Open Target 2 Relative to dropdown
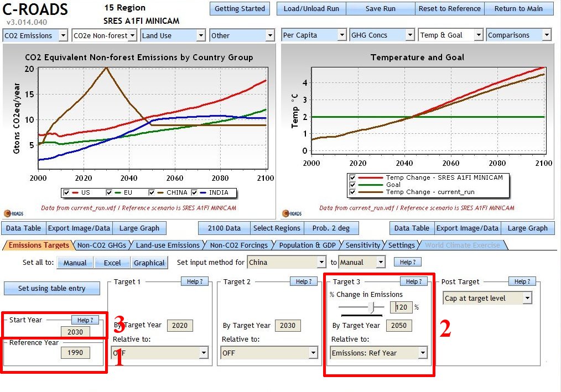This screenshot has height=392, width=561. [269, 353]
